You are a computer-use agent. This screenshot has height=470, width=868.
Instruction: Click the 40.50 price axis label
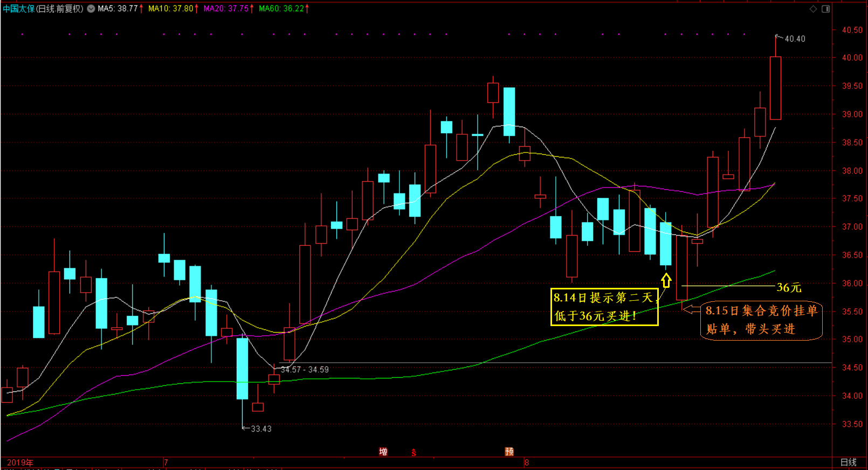pos(852,30)
